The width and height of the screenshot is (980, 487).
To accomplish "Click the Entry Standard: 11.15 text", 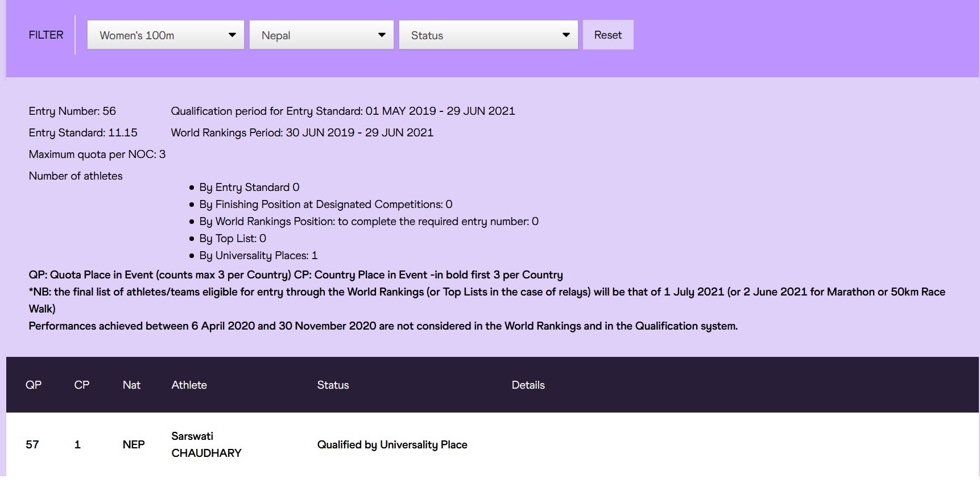I will [x=83, y=132].
